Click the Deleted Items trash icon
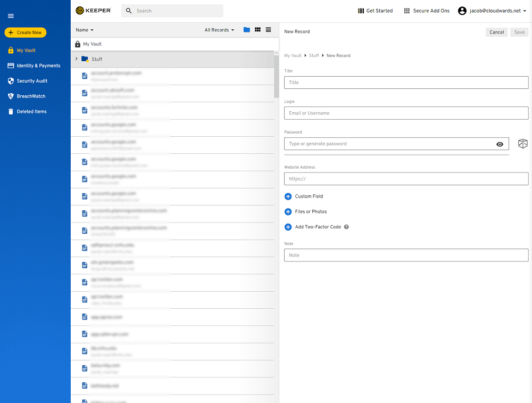Image resolution: width=532 pixels, height=403 pixels. click(x=11, y=111)
